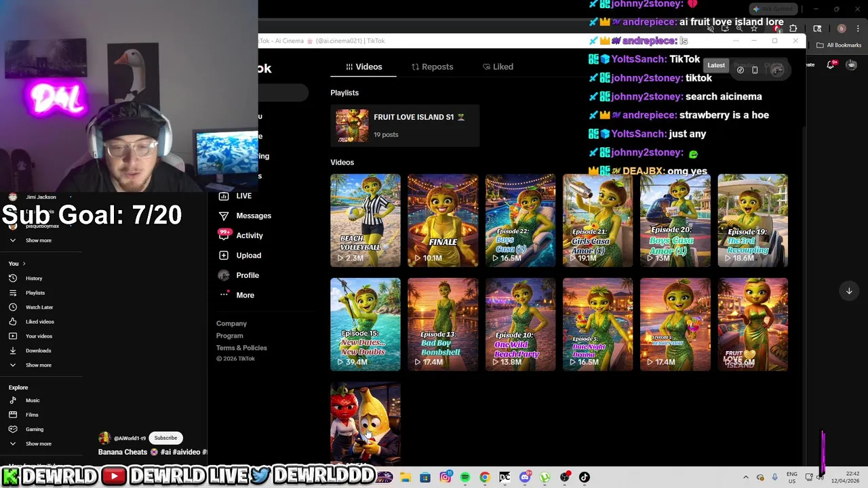
Task: Play the strawberry and banana video thumbnail
Action: pos(366,424)
